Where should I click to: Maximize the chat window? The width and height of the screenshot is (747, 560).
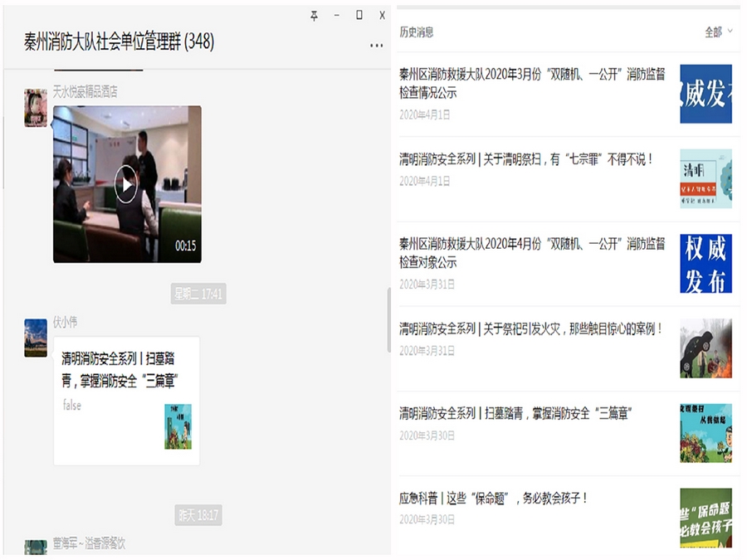[359, 15]
